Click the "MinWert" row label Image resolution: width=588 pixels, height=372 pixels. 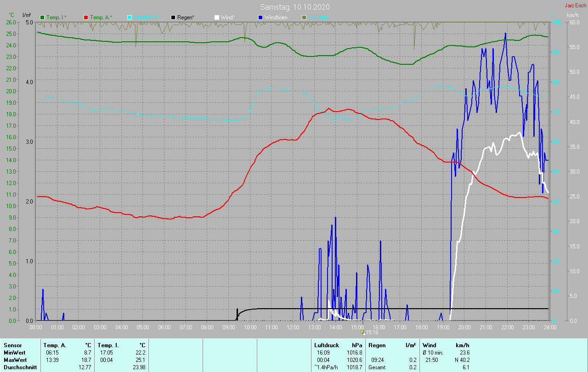[15, 353]
